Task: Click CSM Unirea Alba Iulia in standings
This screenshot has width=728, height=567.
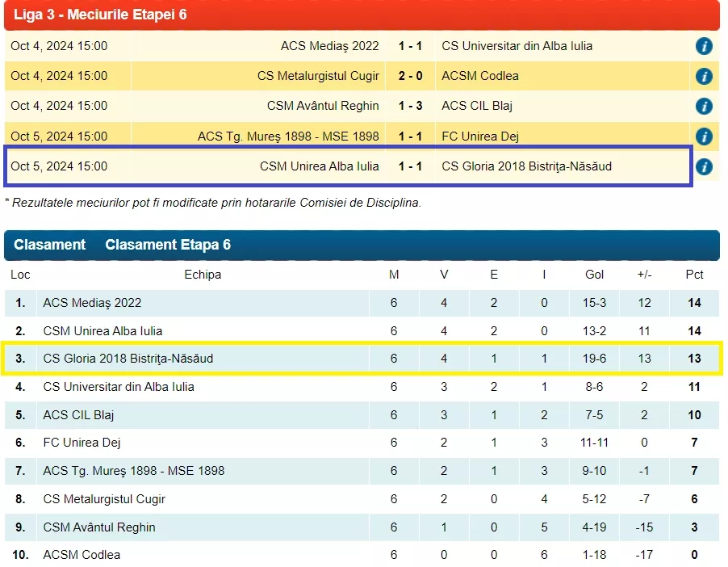Action: (103, 331)
